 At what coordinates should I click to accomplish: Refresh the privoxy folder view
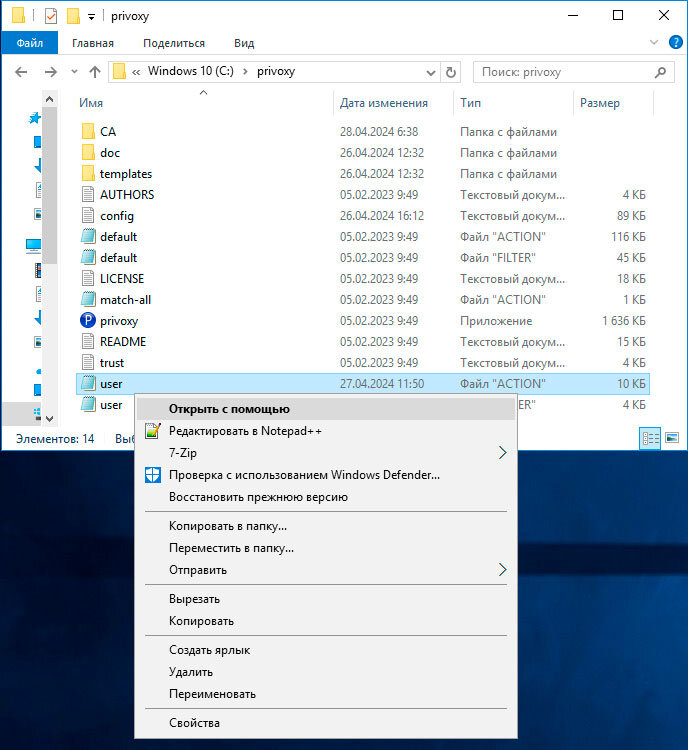tap(450, 72)
